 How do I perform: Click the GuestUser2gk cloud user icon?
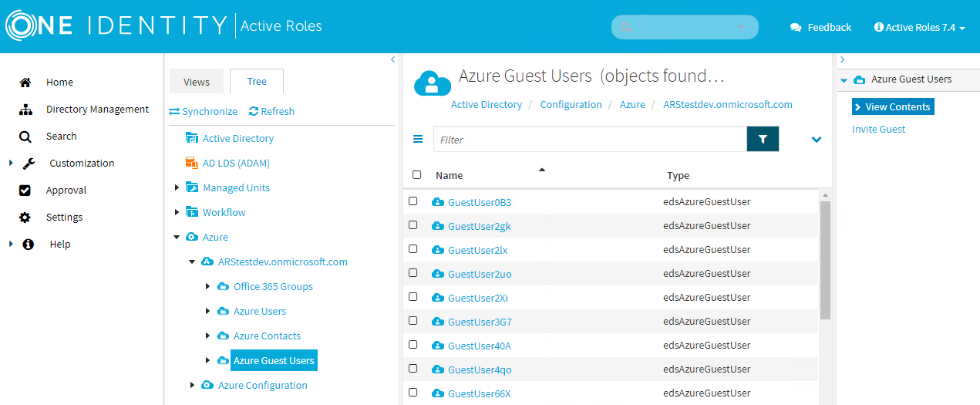[x=438, y=226]
